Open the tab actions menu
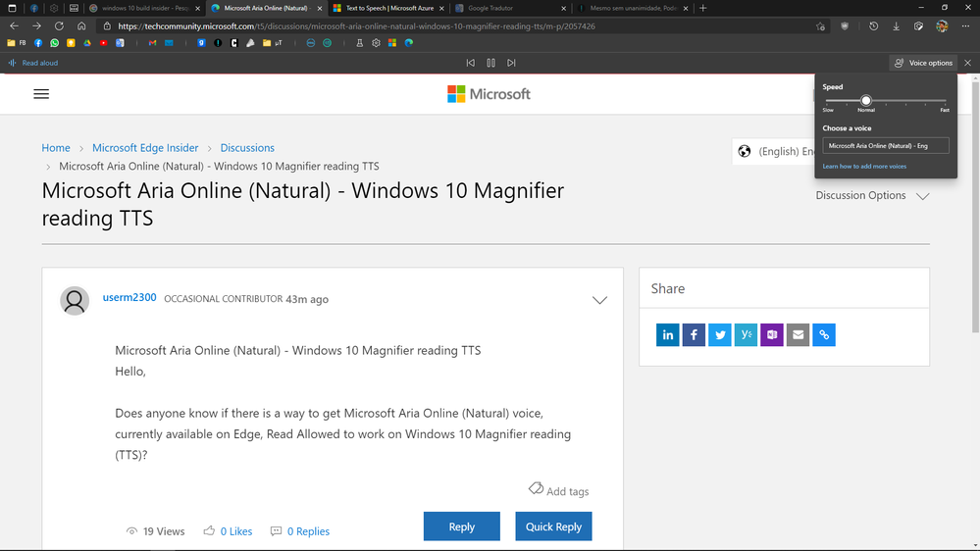The width and height of the screenshot is (980, 551). 12,8
